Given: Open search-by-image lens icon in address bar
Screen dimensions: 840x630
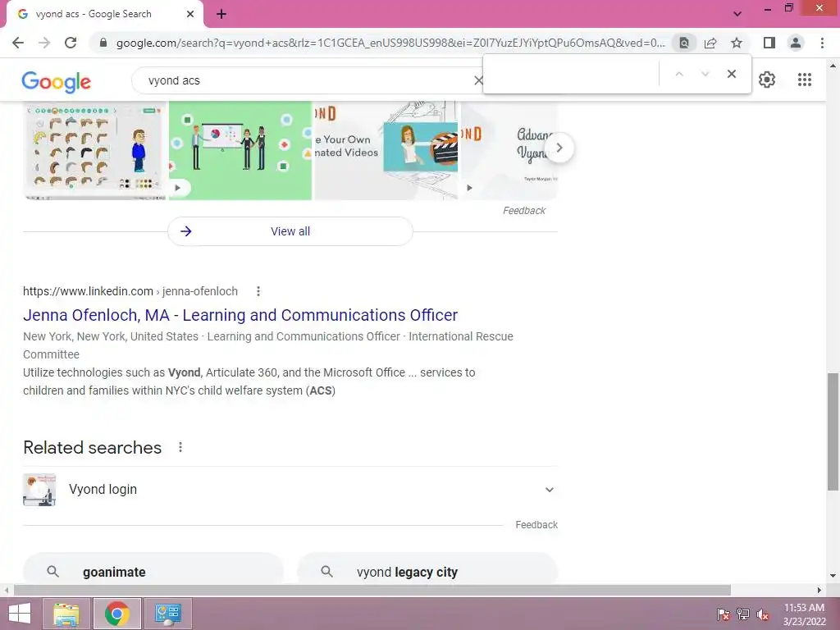Looking at the screenshot, I should click(x=684, y=43).
